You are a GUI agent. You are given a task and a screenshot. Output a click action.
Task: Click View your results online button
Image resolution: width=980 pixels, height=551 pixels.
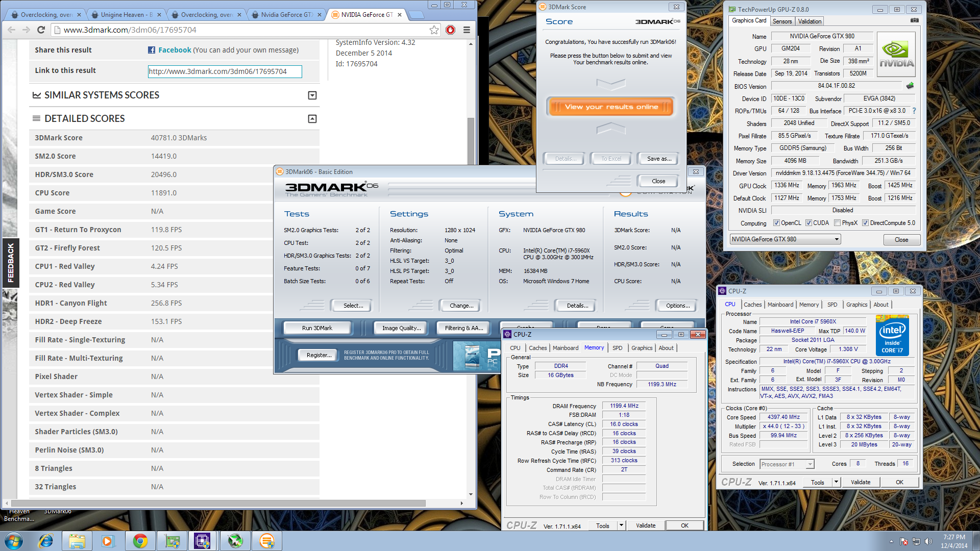point(610,107)
